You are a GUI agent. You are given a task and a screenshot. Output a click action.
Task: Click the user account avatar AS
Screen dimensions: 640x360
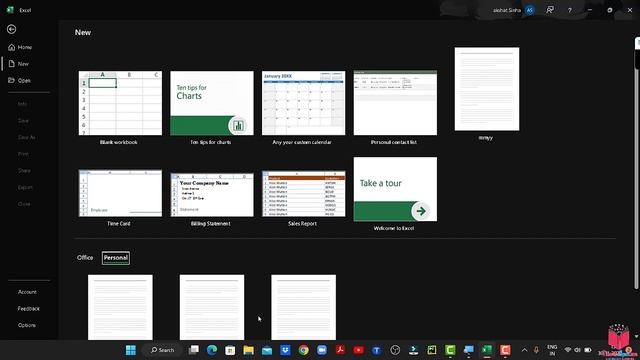(x=530, y=10)
